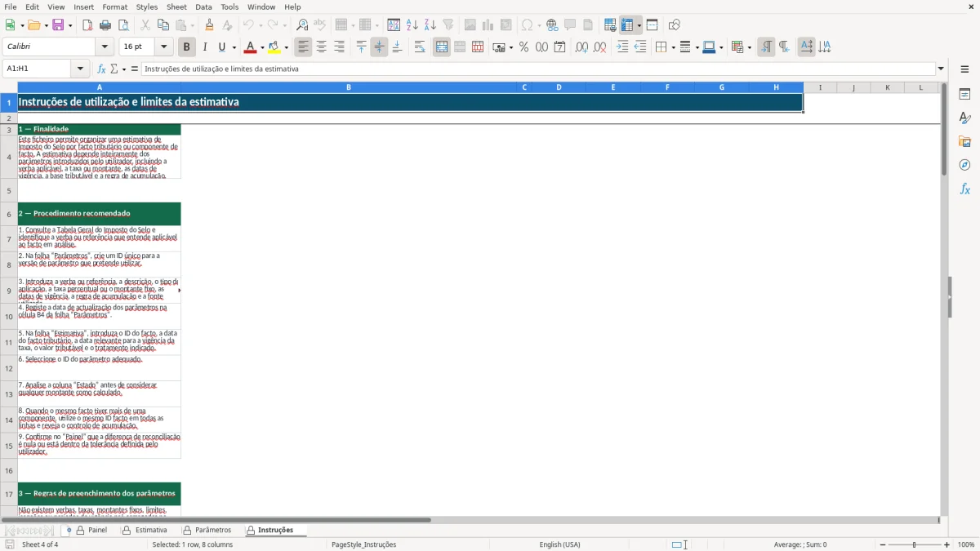Open sidebar Properties panel icon

964,95
